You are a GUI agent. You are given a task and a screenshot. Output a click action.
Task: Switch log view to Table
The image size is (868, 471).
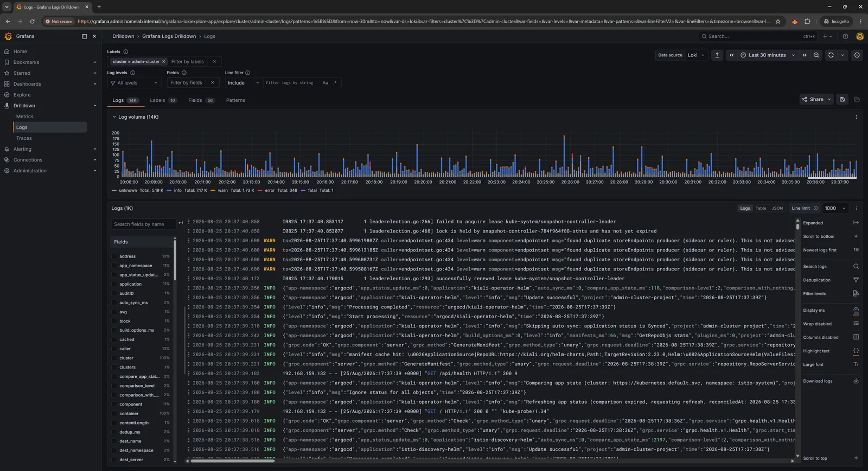click(x=761, y=208)
